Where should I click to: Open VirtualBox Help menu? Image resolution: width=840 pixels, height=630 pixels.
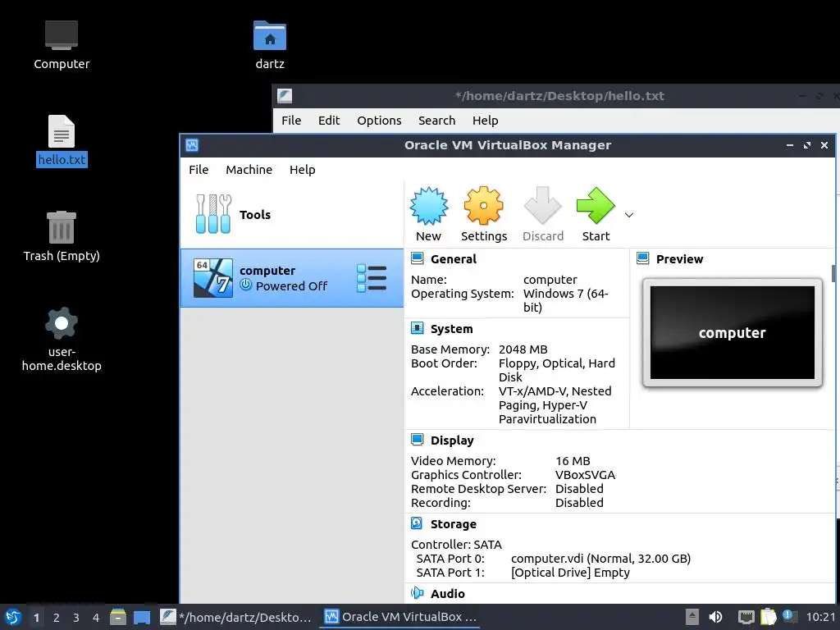coord(302,170)
